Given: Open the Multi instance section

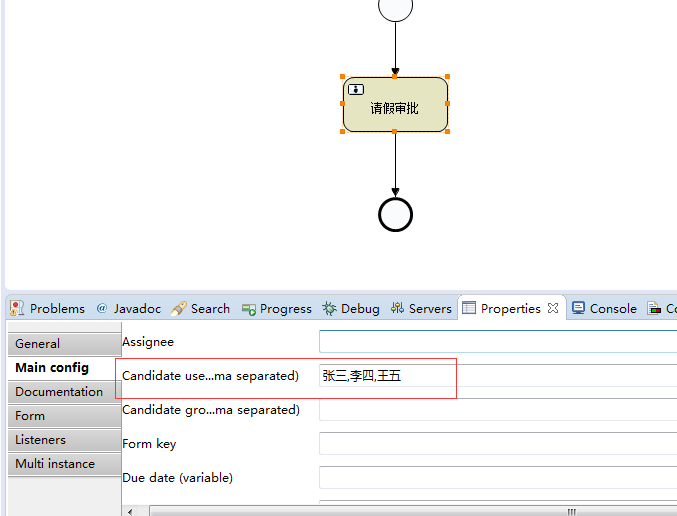Looking at the screenshot, I should [64, 464].
